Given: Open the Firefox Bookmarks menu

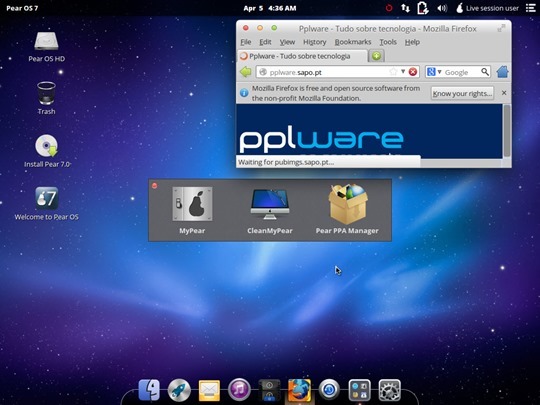Looking at the screenshot, I should click(x=353, y=42).
